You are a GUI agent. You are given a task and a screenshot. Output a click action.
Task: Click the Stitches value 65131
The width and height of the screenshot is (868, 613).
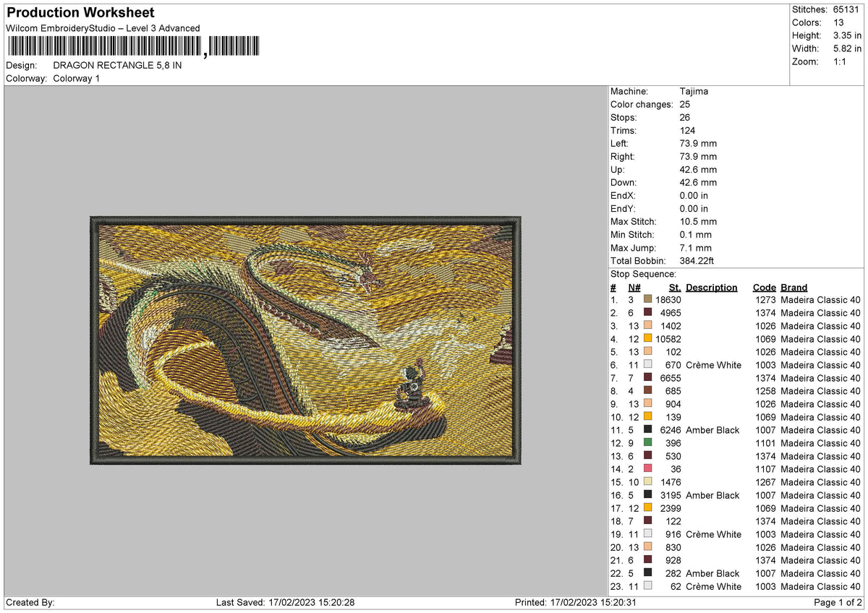click(847, 9)
